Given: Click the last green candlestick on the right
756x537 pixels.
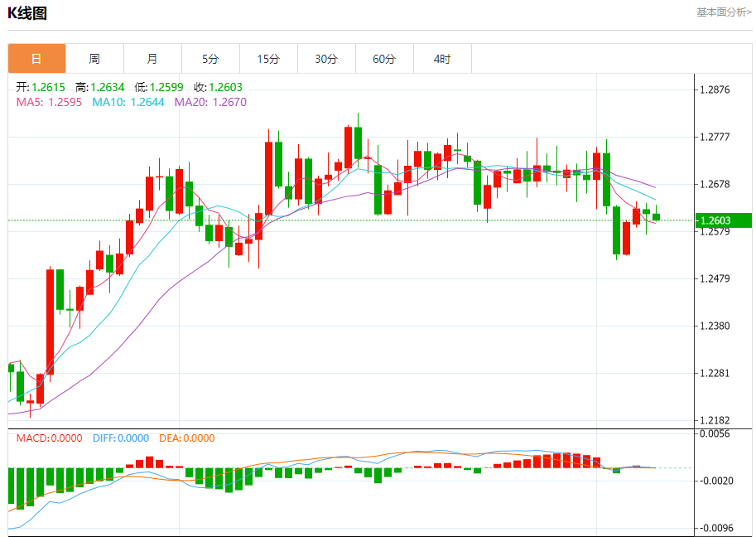Looking at the screenshot, I should coord(657,216).
